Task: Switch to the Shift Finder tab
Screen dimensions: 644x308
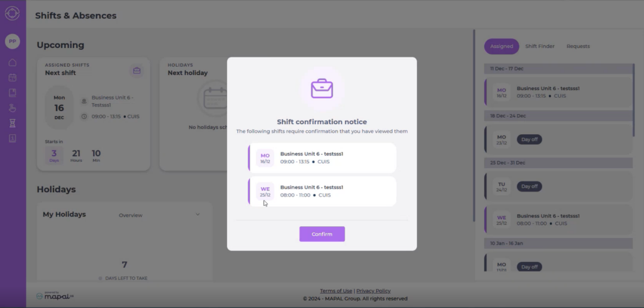Action: point(540,46)
